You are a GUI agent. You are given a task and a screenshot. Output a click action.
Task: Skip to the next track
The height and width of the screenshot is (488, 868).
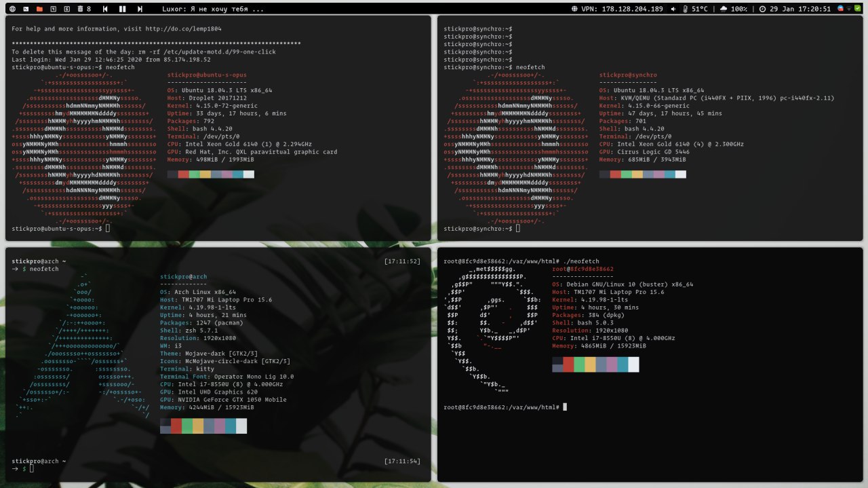pyautogui.click(x=140, y=9)
